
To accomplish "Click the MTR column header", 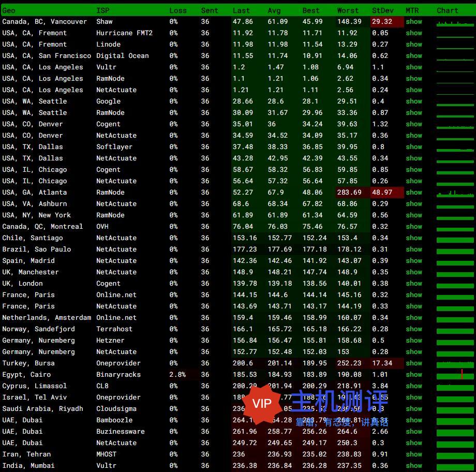I will pyautogui.click(x=412, y=11).
